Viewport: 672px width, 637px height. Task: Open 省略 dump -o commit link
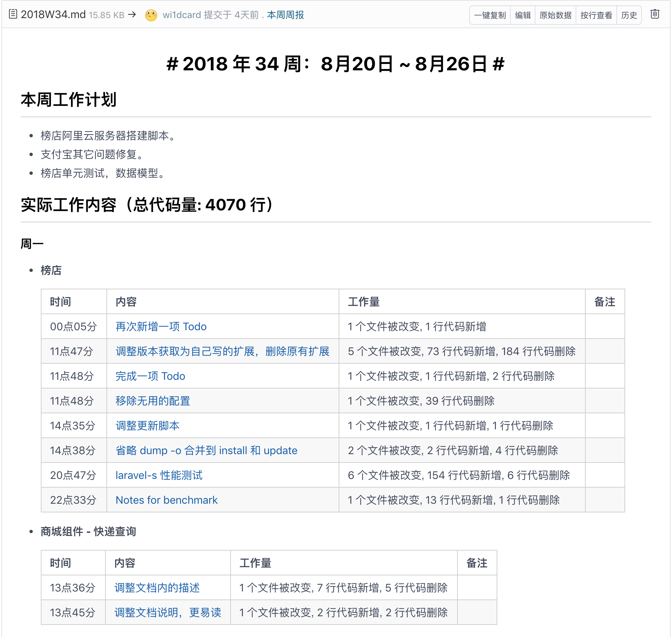pyautogui.click(x=206, y=450)
